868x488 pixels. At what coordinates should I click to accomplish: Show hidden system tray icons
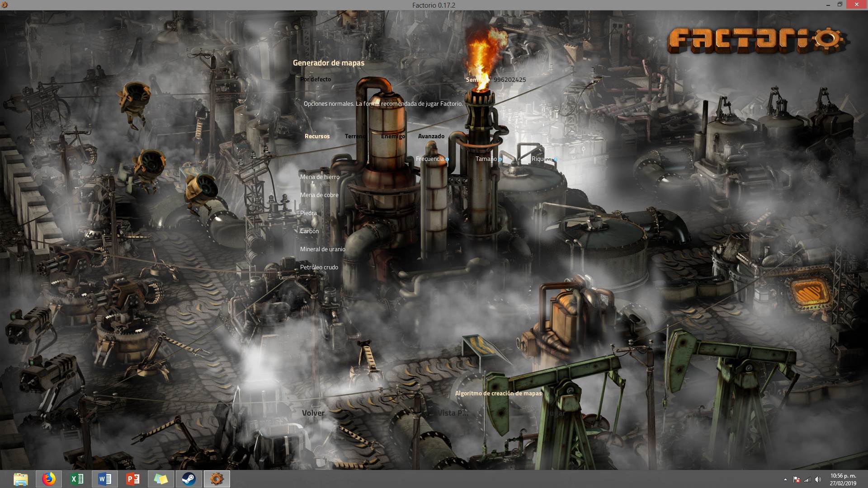(785, 479)
